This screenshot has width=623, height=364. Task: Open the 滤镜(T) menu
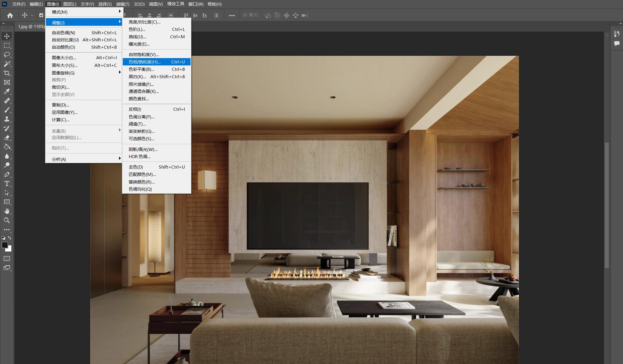[x=123, y=4]
